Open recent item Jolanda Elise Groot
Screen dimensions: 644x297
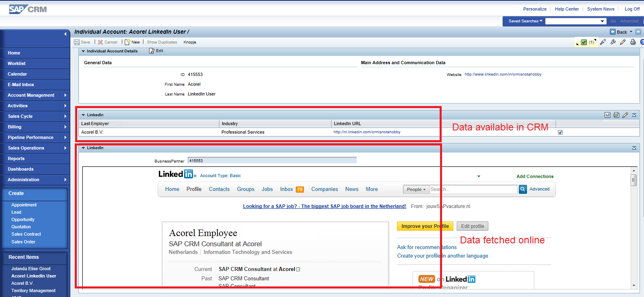(x=31, y=269)
